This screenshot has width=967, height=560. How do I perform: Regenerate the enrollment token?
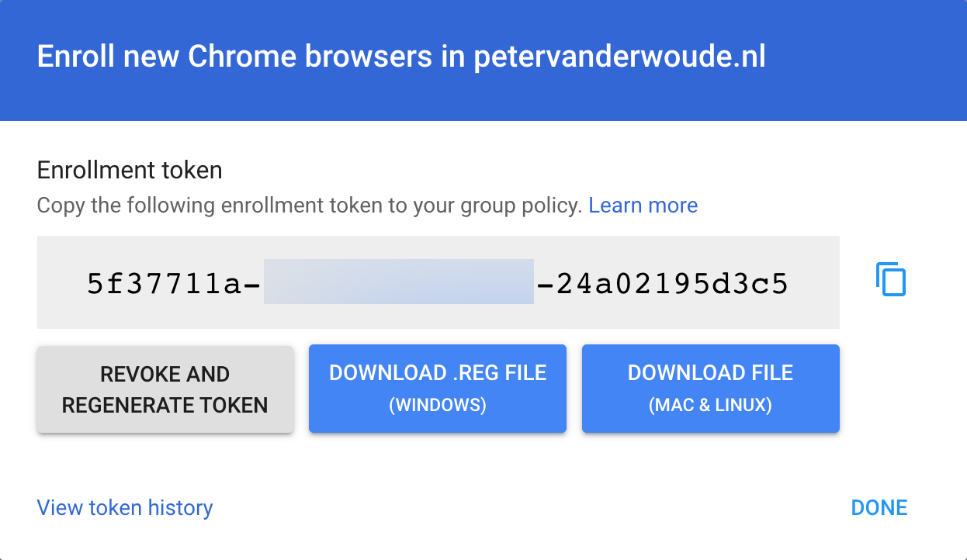click(165, 389)
